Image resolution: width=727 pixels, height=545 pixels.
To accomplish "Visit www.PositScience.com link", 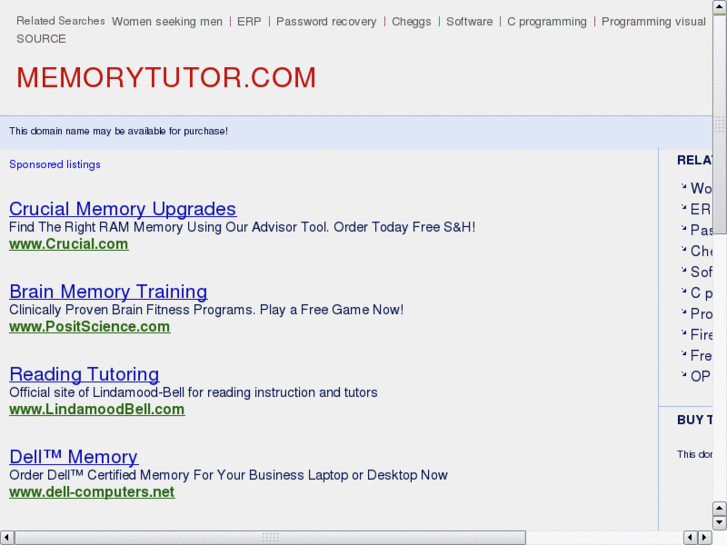I will (89, 327).
